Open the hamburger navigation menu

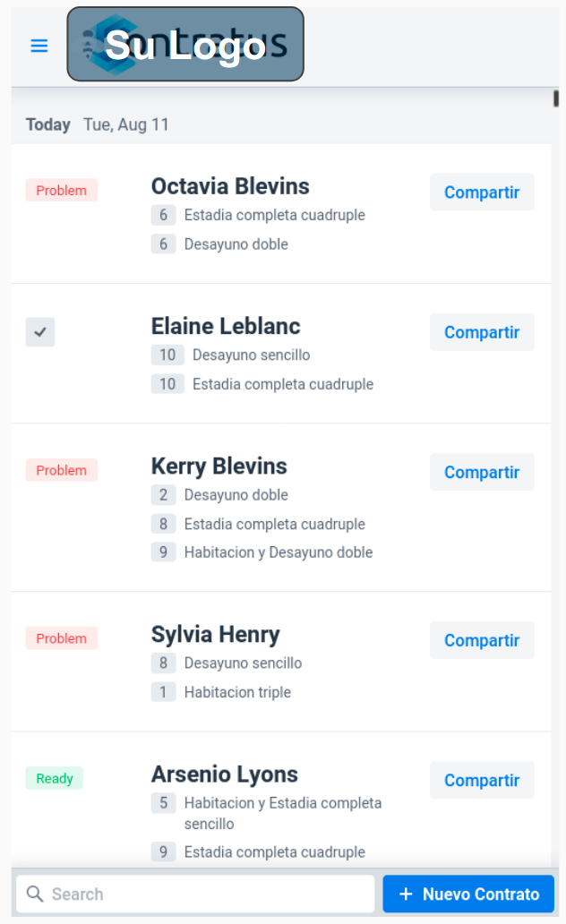[x=39, y=46]
